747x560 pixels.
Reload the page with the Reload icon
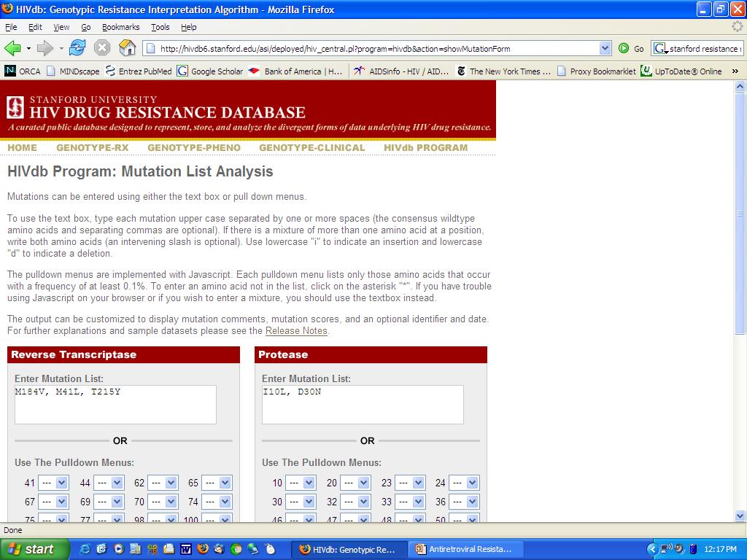click(77, 48)
